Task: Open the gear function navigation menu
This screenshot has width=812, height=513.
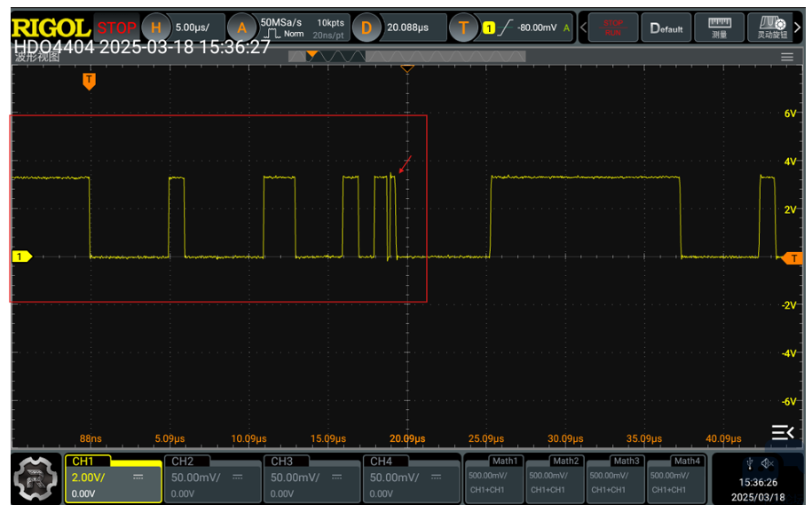Action: [x=35, y=480]
